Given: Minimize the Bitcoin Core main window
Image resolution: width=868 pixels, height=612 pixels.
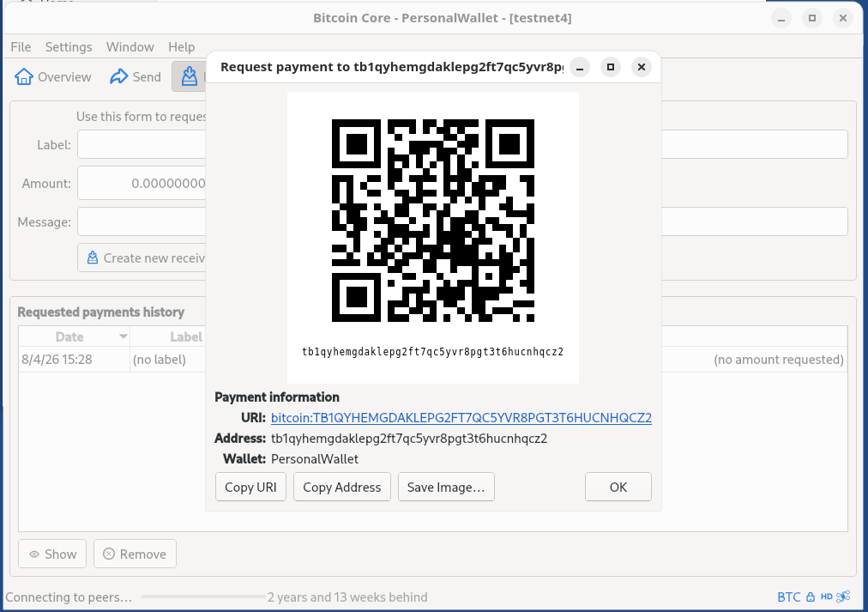Looking at the screenshot, I should tap(781, 18).
